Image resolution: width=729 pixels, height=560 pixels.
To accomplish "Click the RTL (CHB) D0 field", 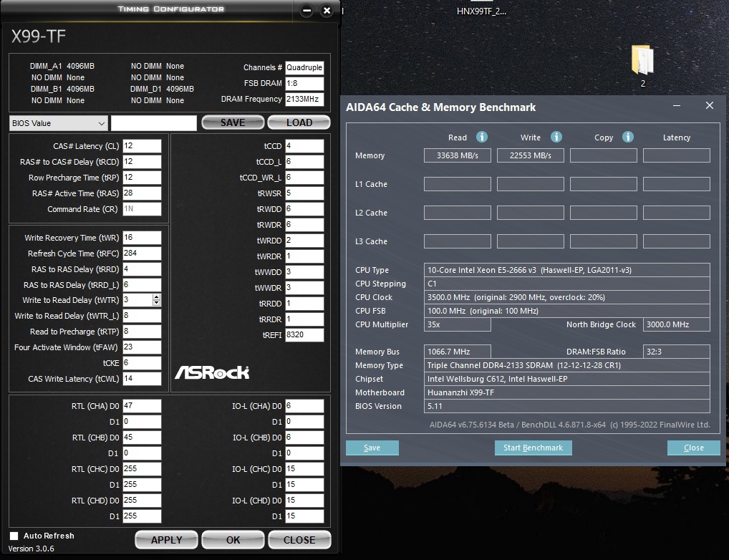I will pyautogui.click(x=142, y=438).
